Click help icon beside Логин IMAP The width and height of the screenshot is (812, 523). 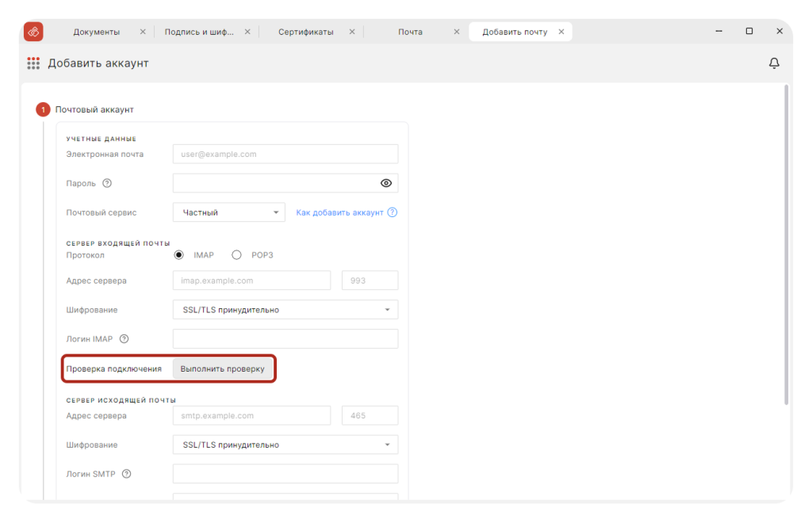(x=124, y=339)
